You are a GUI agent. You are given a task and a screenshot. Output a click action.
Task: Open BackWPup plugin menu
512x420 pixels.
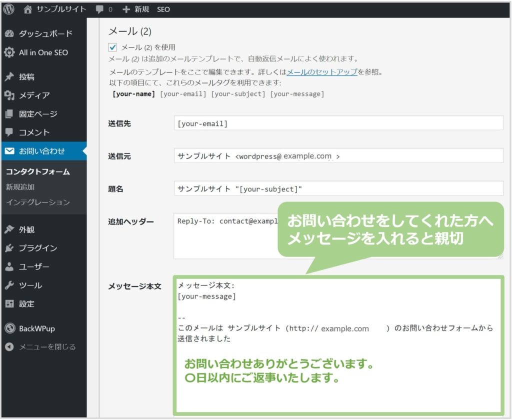[x=36, y=328]
